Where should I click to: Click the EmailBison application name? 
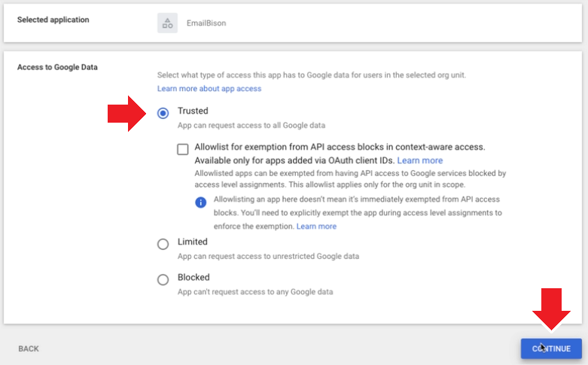(206, 23)
